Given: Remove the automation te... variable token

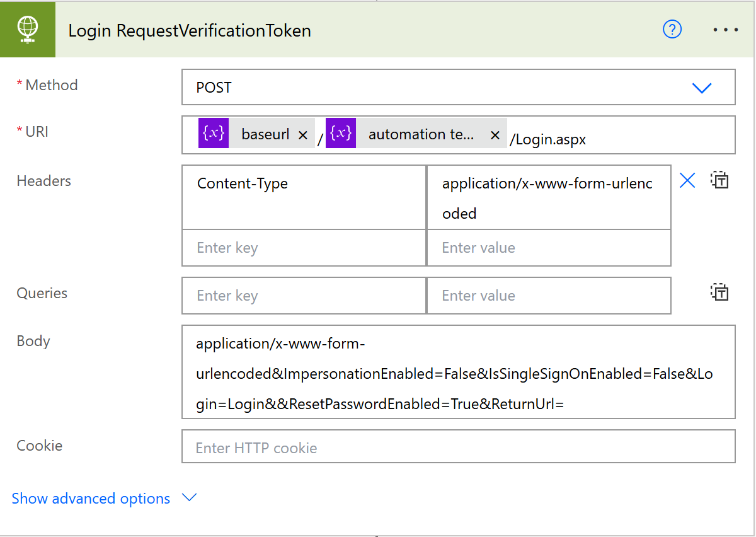Looking at the screenshot, I should click(495, 136).
